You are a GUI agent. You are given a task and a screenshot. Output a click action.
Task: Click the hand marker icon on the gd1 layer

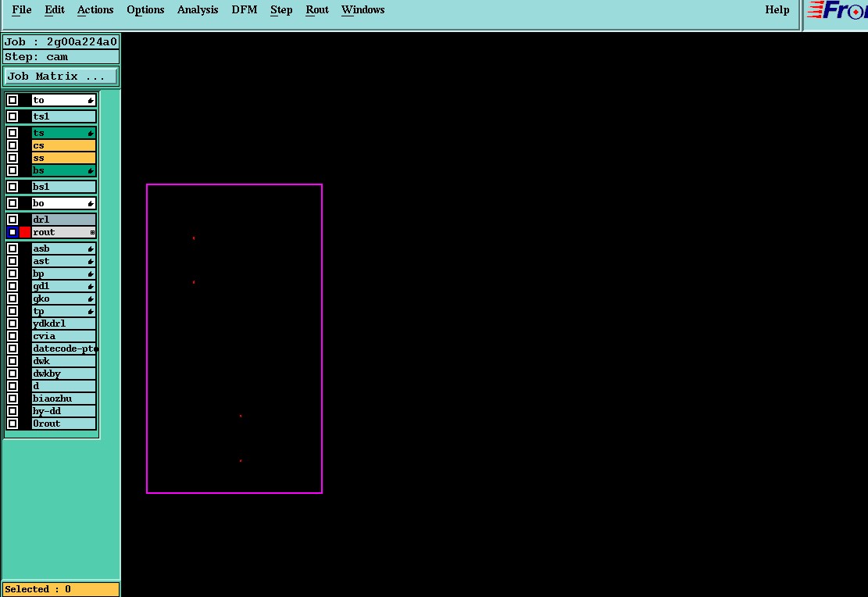click(x=91, y=286)
